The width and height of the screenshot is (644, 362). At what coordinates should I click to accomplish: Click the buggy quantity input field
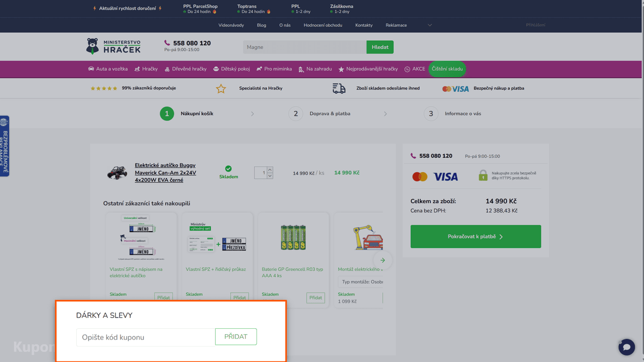click(261, 173)
